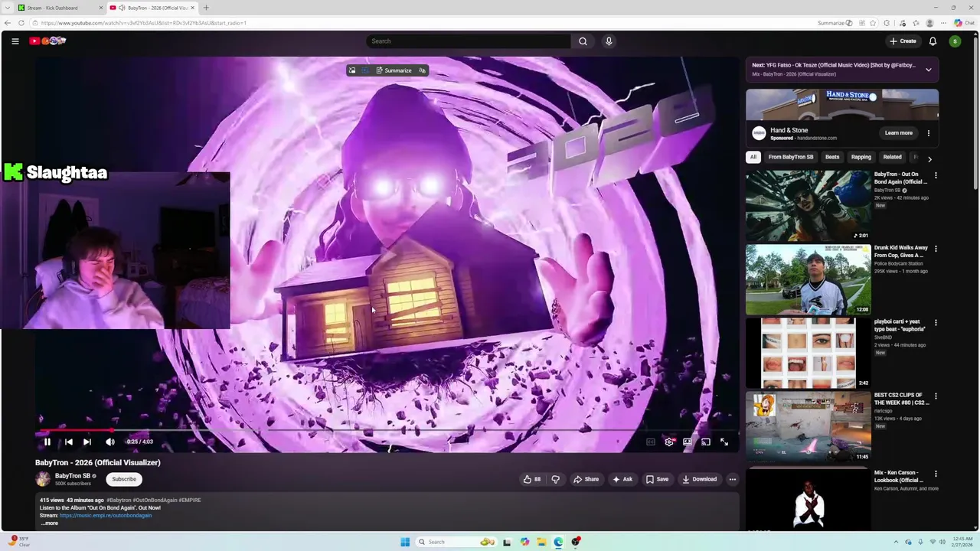Subscribe to BabyTron SB

[x=124, y=479]
